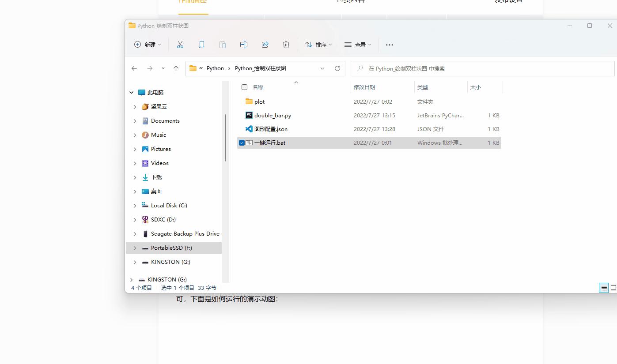Open the 新建 new item menu
The height and width of the screenshot is (364, 617).
click(148, 45)
